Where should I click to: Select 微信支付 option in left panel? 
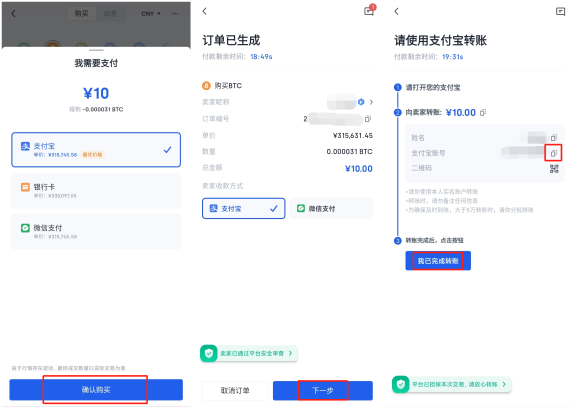pyautogui.click(x=96, y=231)
